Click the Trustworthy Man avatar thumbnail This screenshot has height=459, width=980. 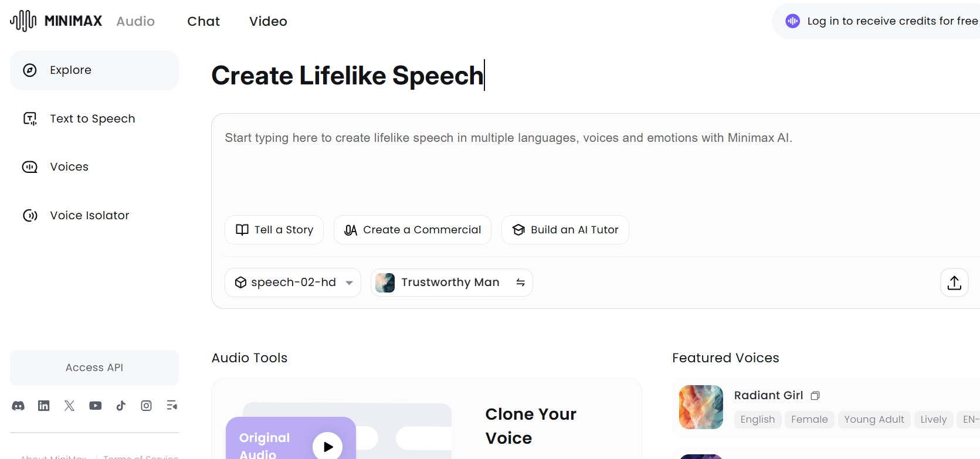(x=385, y=283)
